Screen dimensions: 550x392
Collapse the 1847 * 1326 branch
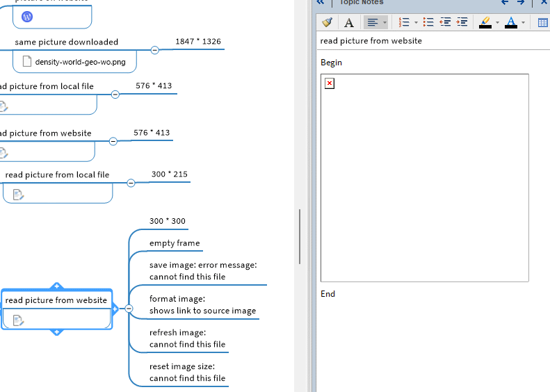pyautogui.click(x=154, y=50)
